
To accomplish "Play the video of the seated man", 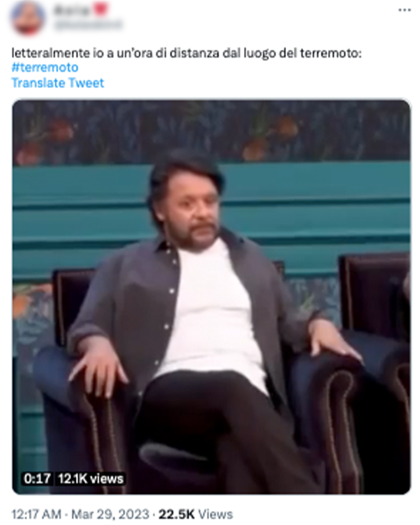I will pyautogui.click(x=211, y=297).
